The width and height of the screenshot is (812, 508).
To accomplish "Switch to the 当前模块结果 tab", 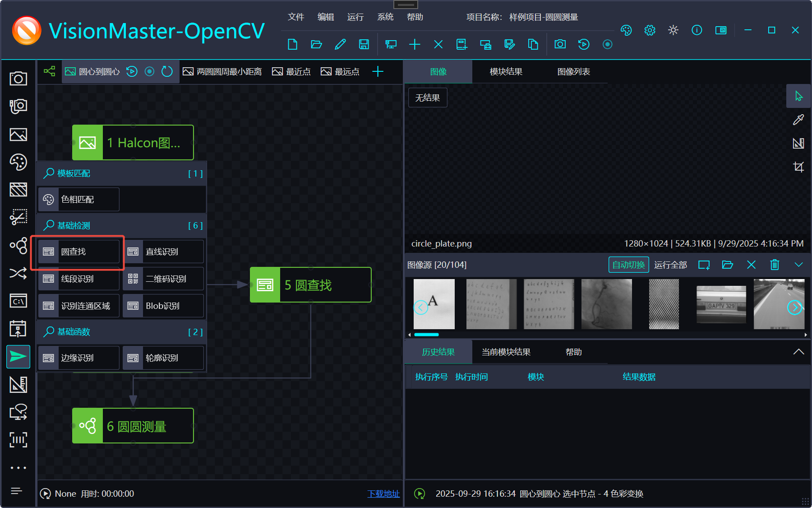I will coord(506,352).
